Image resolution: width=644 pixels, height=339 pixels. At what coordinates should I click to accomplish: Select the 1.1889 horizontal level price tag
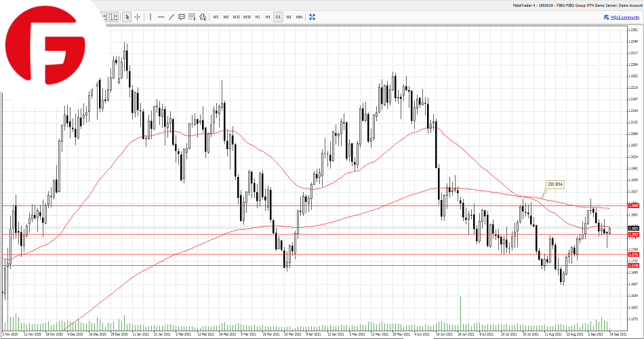[634, 205]
